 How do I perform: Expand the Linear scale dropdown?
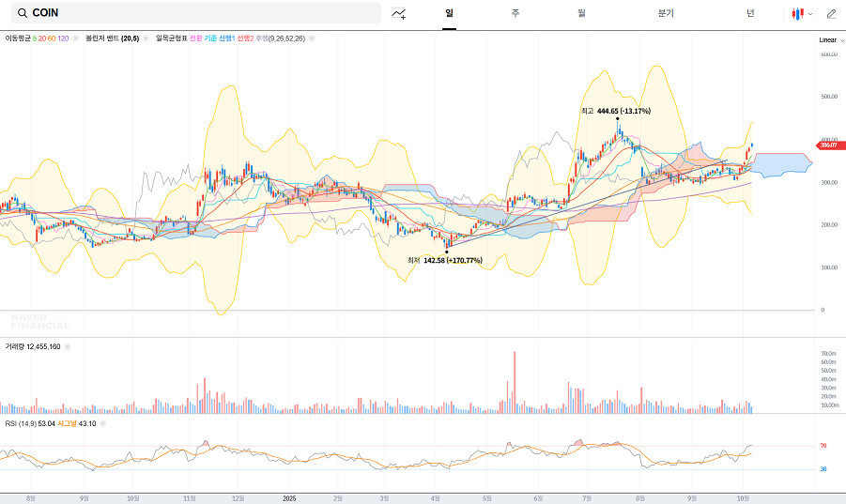coord(829,40)
